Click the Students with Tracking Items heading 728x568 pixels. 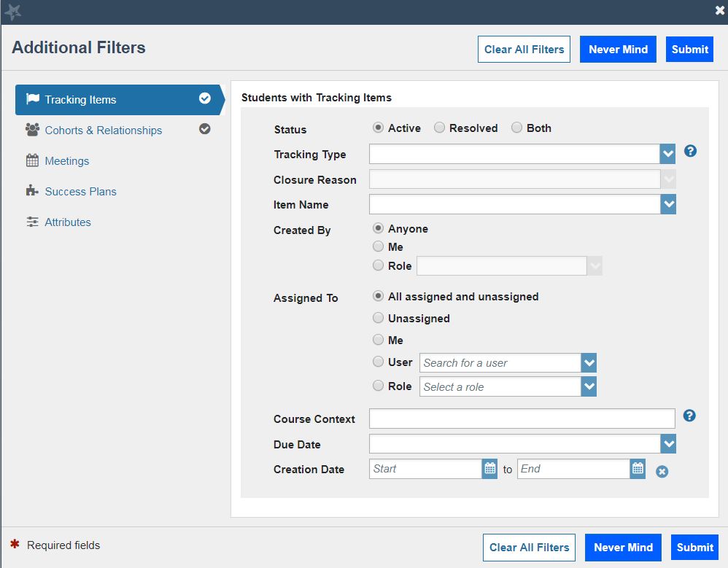coord(316,98)
